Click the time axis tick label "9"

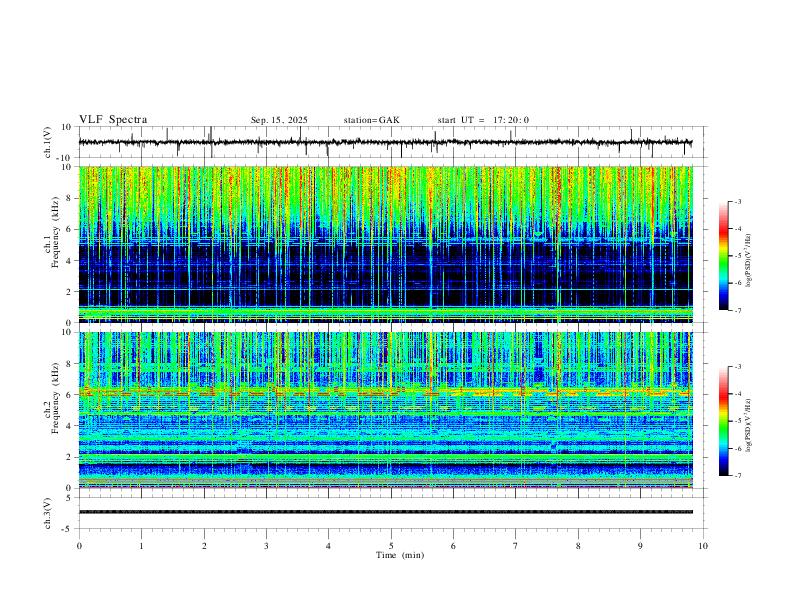(x=640, y=546)
